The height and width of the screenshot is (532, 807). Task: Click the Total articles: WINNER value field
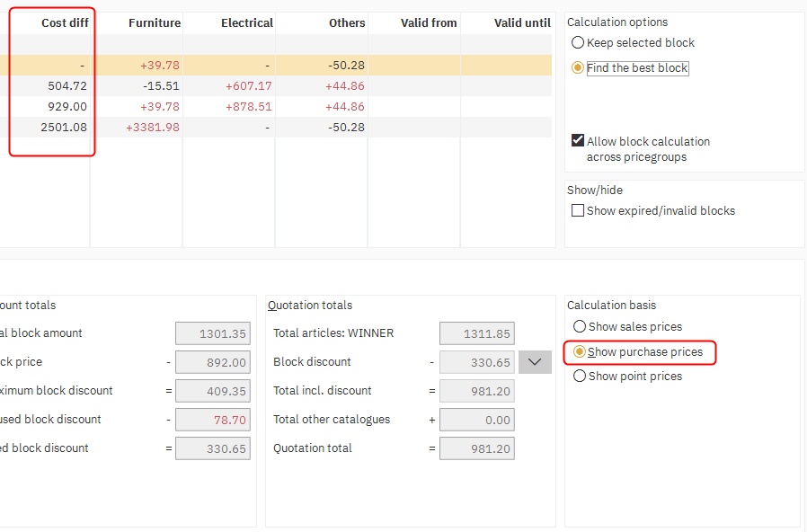[x=476, y=333]
